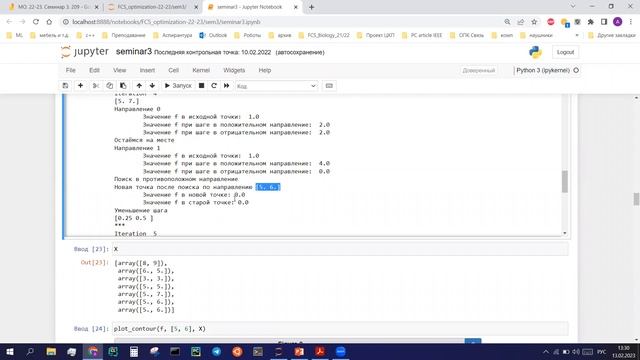Open the Cell menu
640x360 pixels.
coord(173,70)
